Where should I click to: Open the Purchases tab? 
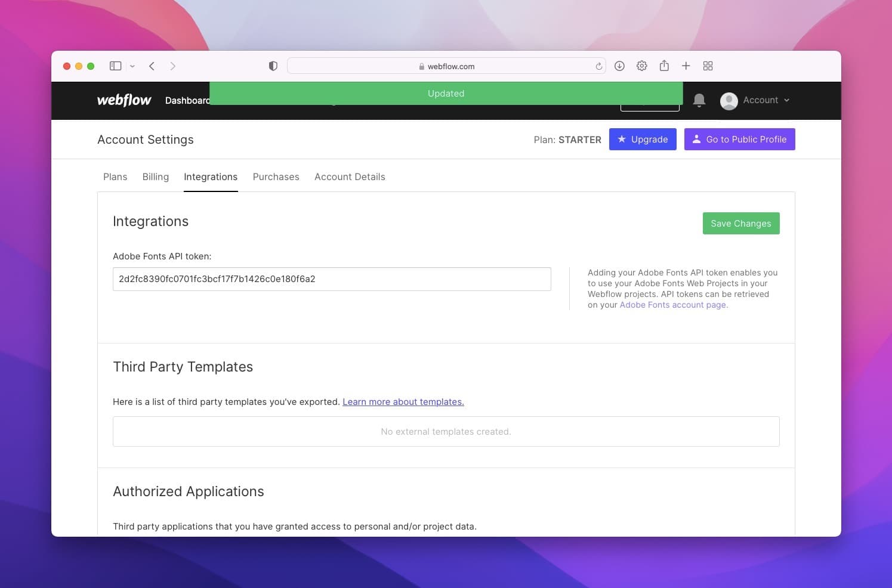coord(276,177)
